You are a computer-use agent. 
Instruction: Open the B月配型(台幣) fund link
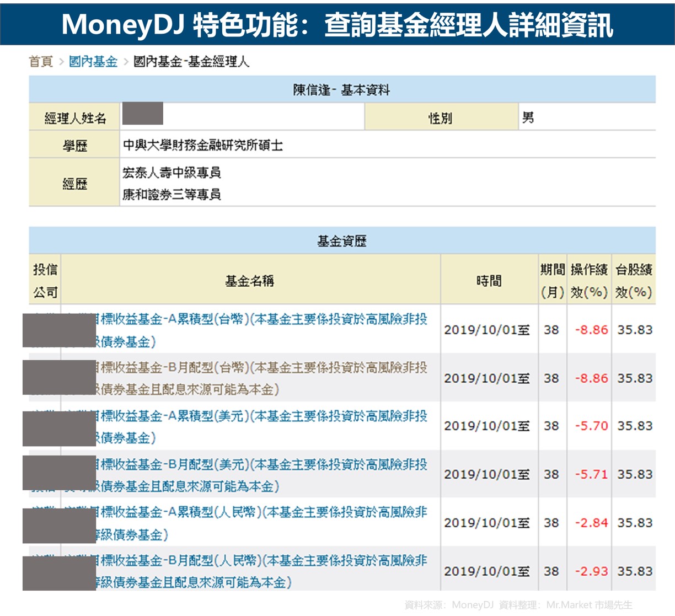click(262, 378)
